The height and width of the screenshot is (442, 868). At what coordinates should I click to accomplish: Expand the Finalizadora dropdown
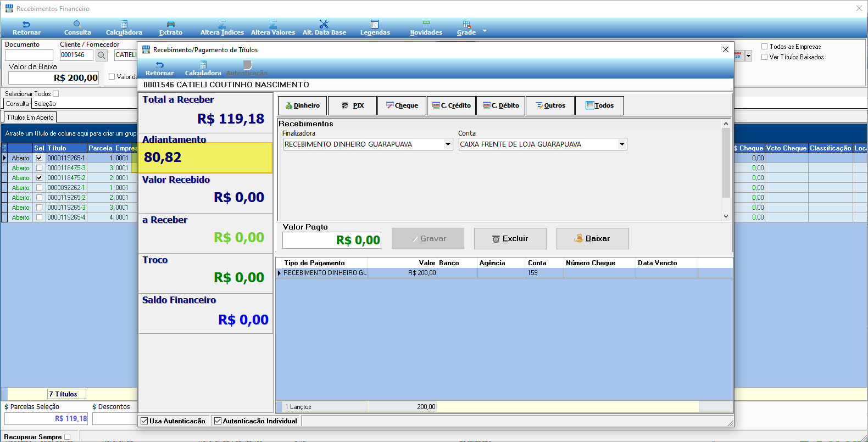pos(448,144)
